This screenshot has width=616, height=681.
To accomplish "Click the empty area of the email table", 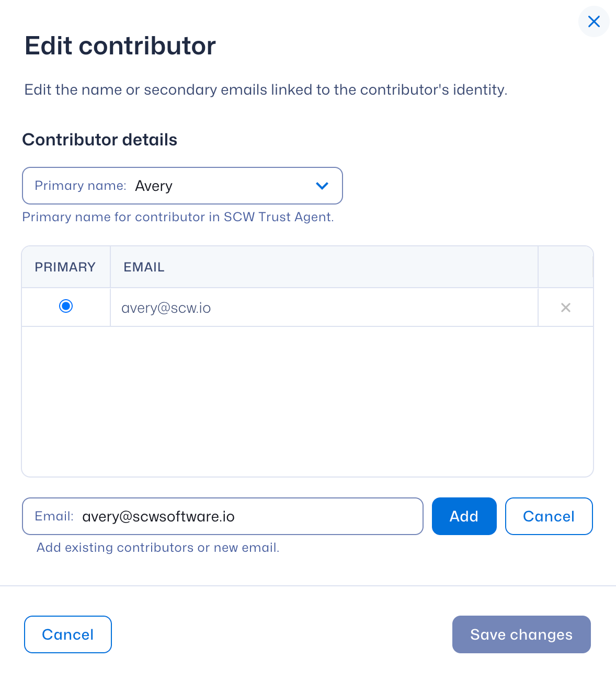I will click(307, 402).
